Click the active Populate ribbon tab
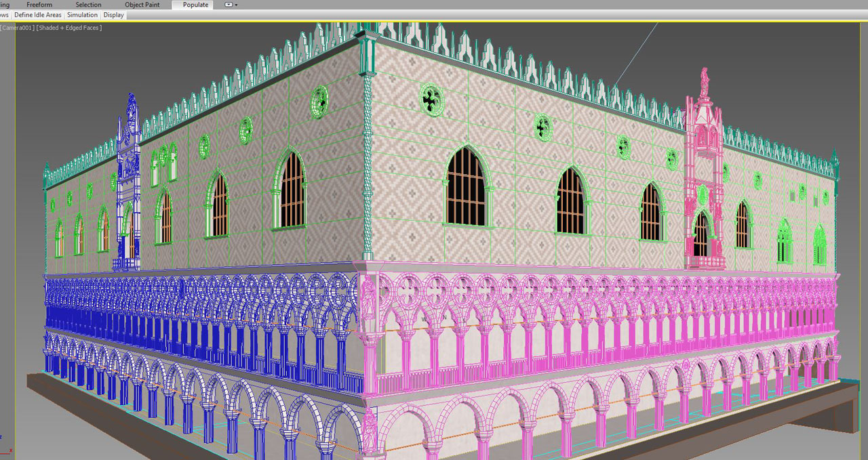 coord(195,5)
